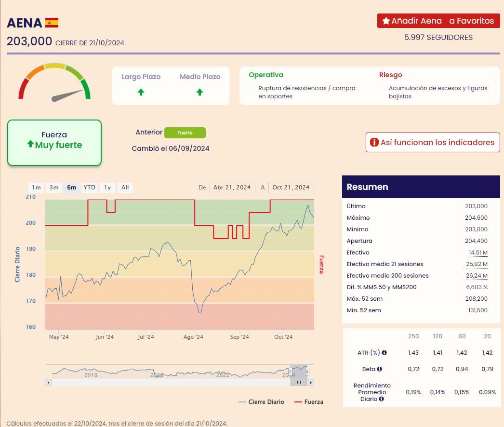Click the 5.997 SEGUIDORES text
This screenshot has height=427, width=504.
(x=438, y=37)
